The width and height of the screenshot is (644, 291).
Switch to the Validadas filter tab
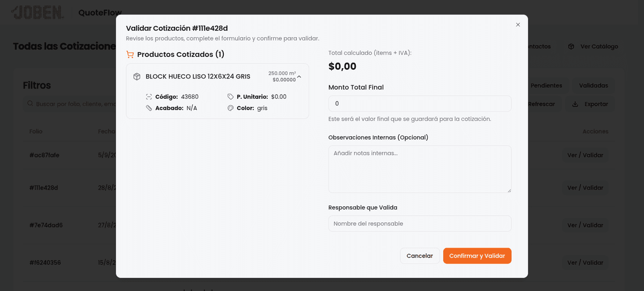(593, 85)
